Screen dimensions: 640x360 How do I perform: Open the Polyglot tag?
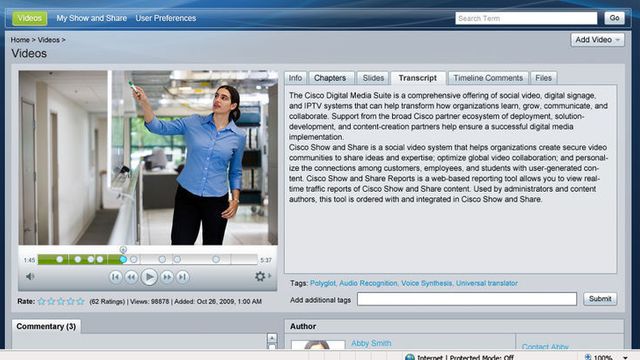(x=323, y=283)
